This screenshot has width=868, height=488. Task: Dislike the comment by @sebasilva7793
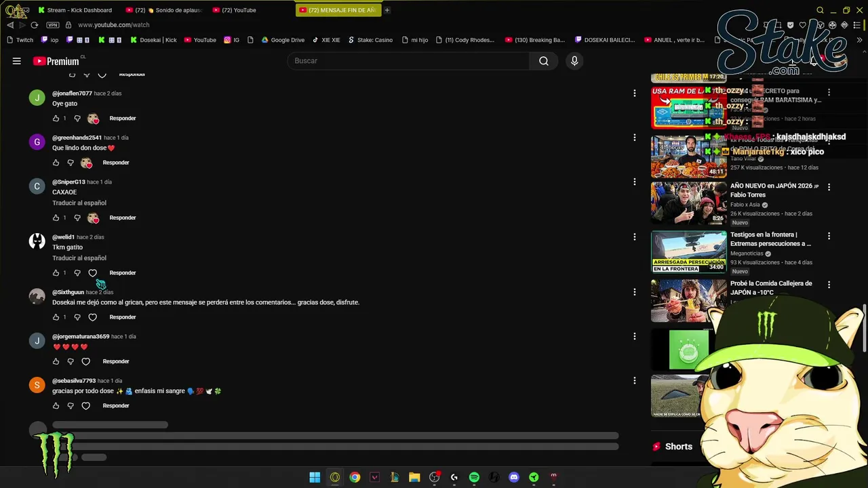(71, 406)
